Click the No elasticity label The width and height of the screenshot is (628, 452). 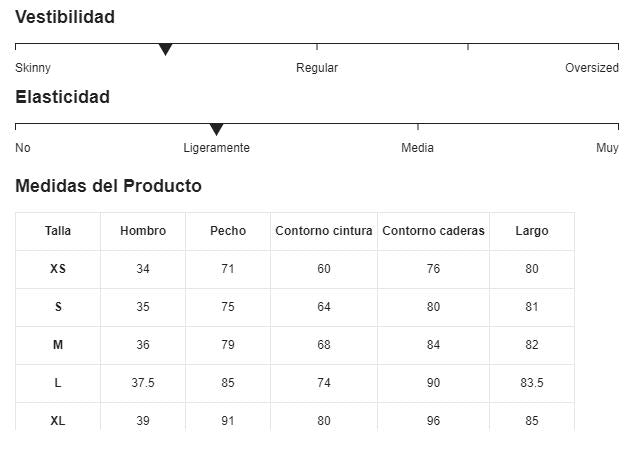pyautogui.click(x=23, y=148)
